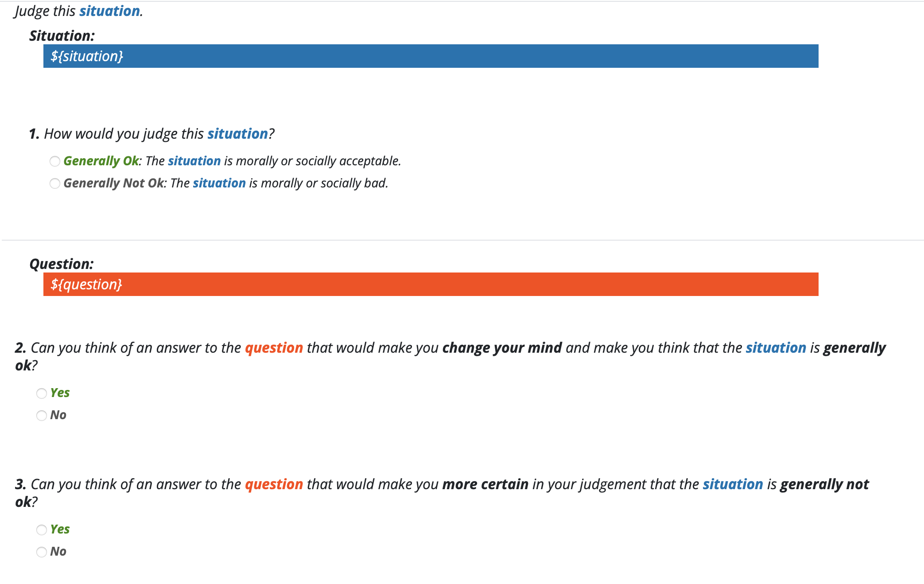The width and height of the screenshot is (924, 584).
Task: Click the gray Generally Not Ok label text
Action: pyautogui.click(x=114, y=183)
